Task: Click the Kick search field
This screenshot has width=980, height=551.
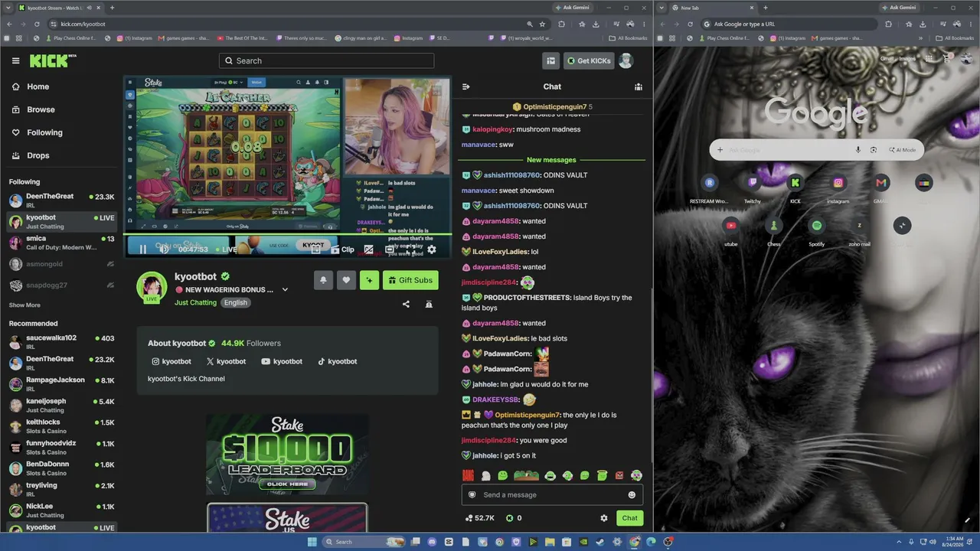Action: tap(326, 60)
